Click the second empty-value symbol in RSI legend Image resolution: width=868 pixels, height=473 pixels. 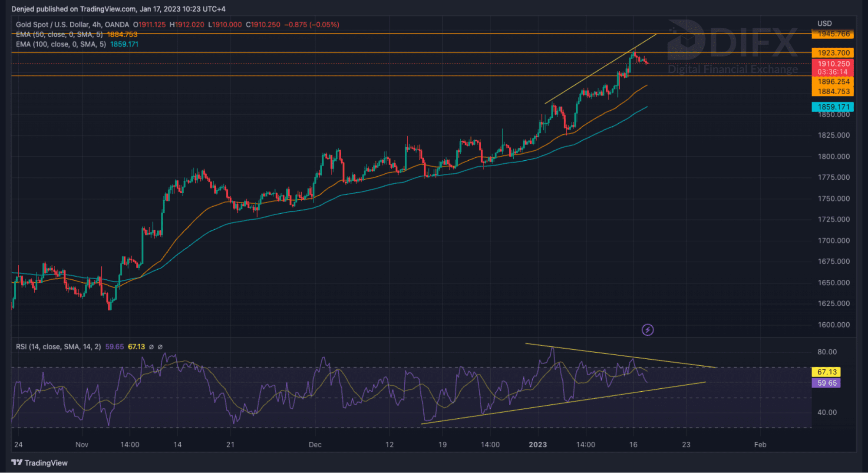coord(160,347)
